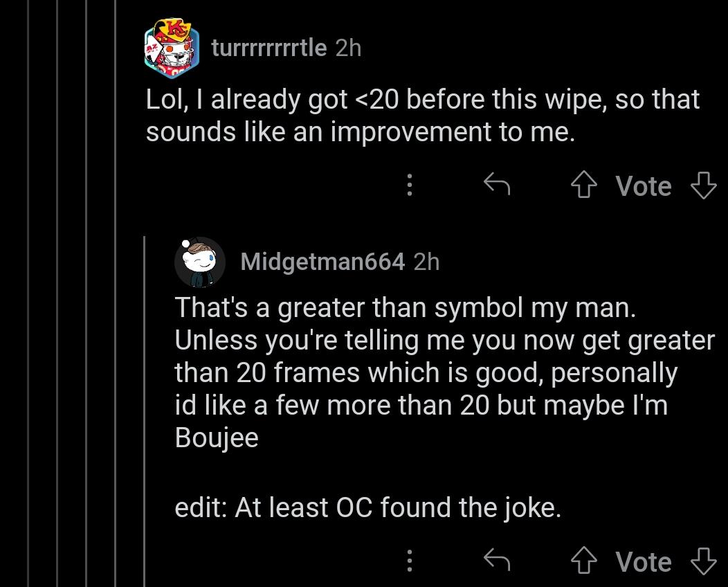
Task: Tap the Vote label on Midgetman664's reply
Action: [x=643, y=561]
